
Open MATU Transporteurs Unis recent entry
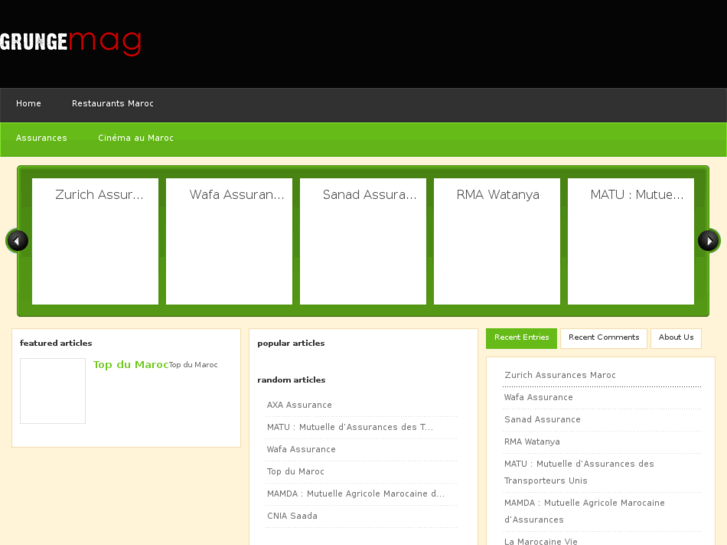[579, 472]
